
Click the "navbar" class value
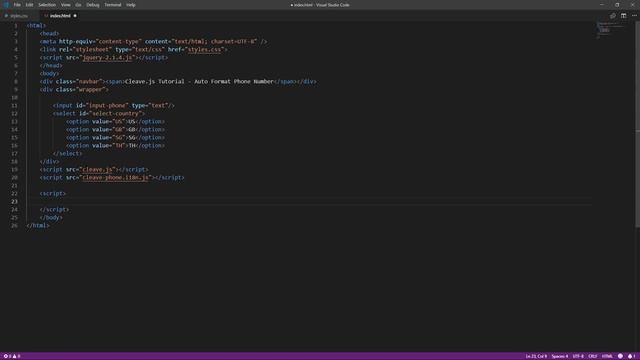point(89,82)
